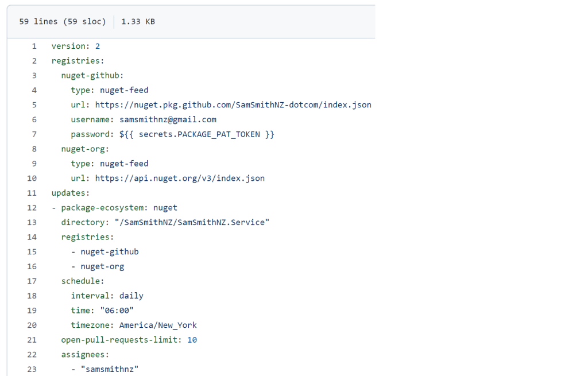The image size is (588, 376).
Task: Click line number 1
Action: (x=34, y=46)
